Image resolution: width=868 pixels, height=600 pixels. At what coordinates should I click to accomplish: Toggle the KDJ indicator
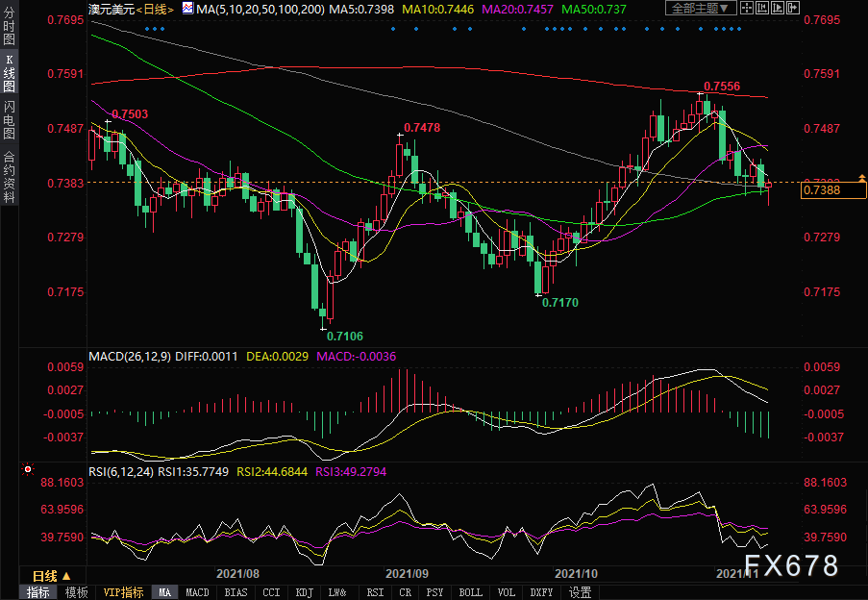(304, 592)
